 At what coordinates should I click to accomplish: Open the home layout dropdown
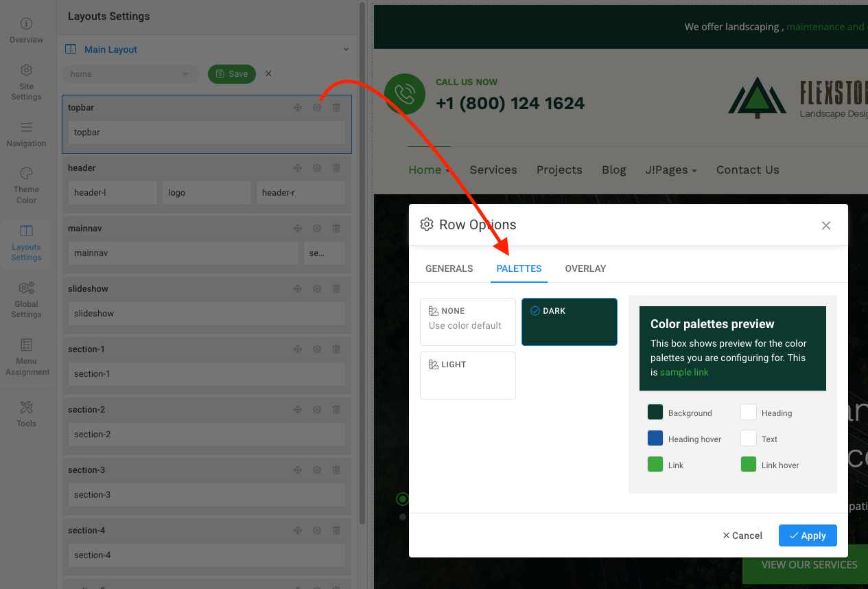click(x=131, y=74)
